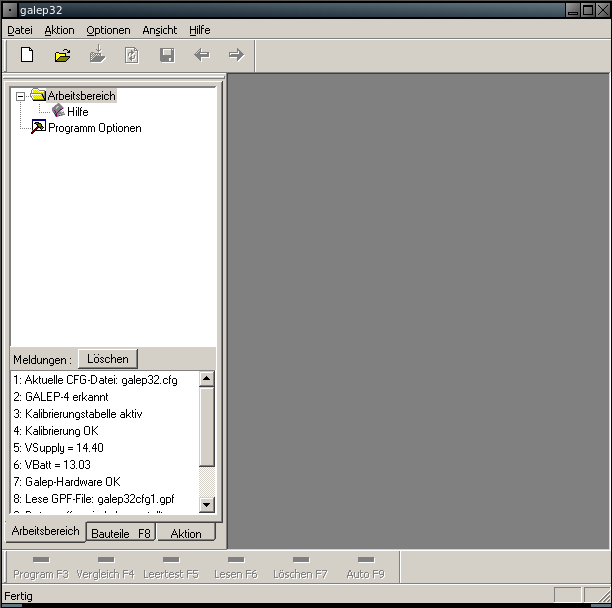This screenshot has width=612, height=608.
Task: Open the Optionen menu
Action: [x=108, y=30]
